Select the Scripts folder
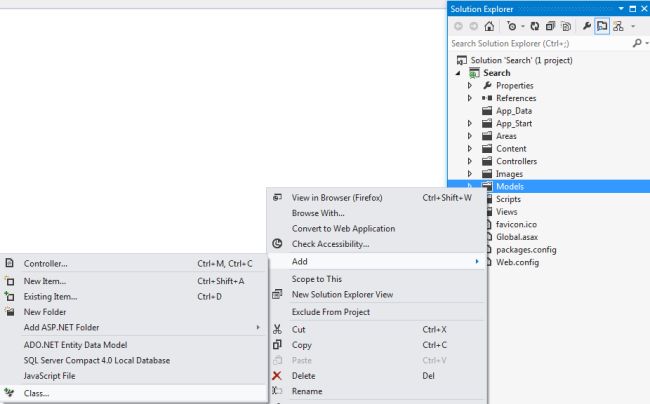Screen dimensions: 650x404 [x=508, y=199]
